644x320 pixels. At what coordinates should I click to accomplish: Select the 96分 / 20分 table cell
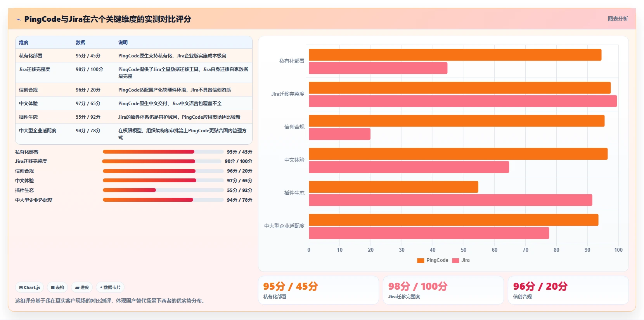(x=88, y=90)
